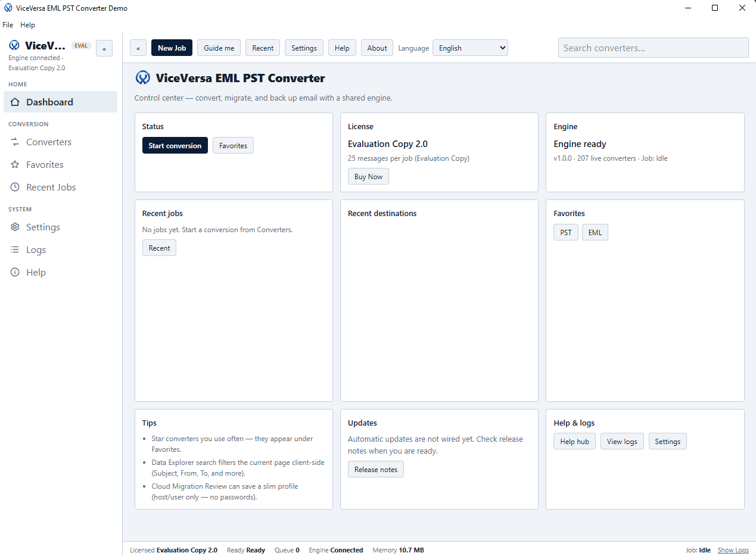Viewport: 756px width, 556px height.
Task: Select Dashboard in the sidebar
Action: point(60,102)
